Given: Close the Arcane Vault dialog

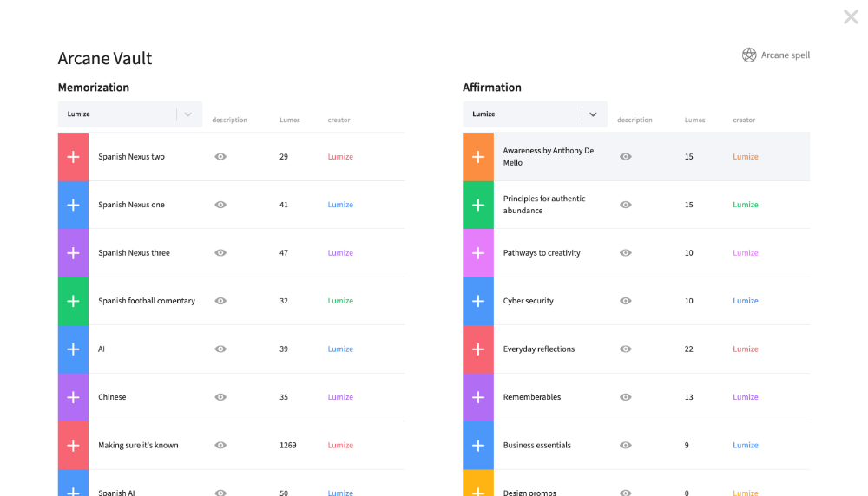Looking at the screenshot, I should pyautogui.click(x=851, y=16).
